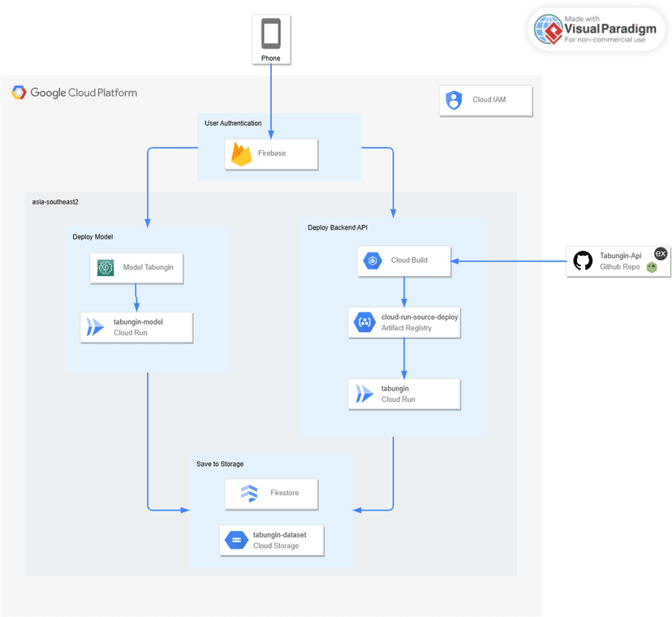Select the 'asia-southeast2' region label

(55, 202)
